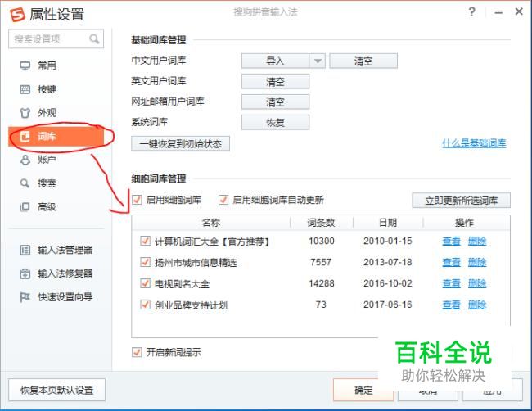Click 删除 for 创业品牌支持计划
Image resolution: width=532 pixels, height=411 pixels.
[477, 305]
